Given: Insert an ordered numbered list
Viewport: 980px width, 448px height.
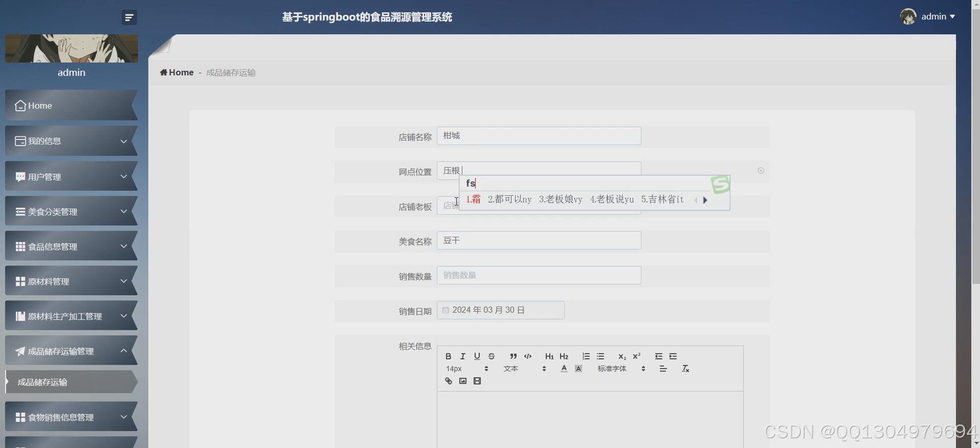Looking at the screenshot, I should pyautogui.click(x=586, y=356).
